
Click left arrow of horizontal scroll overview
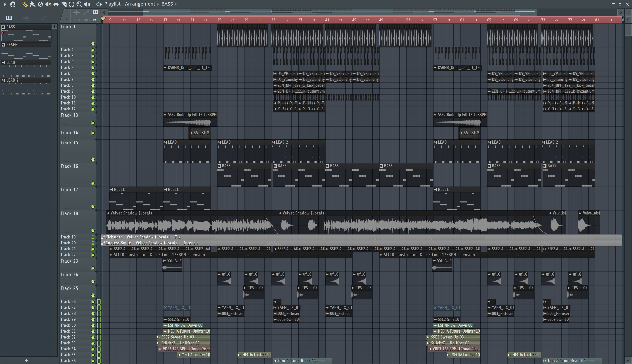pyautogui.click(x=104, y=12)
